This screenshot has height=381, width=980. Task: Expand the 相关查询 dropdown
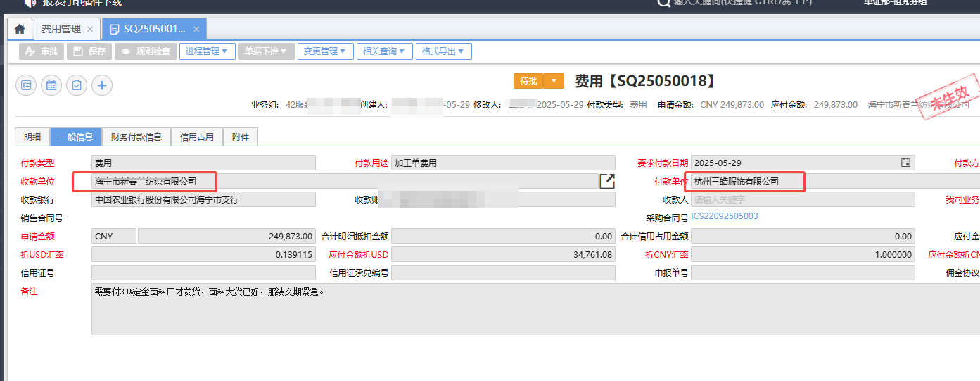click(x=384, y=51)
